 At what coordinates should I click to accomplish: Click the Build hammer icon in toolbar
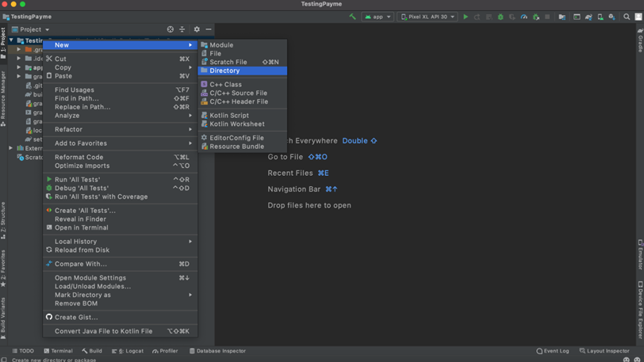coord(353,17)
